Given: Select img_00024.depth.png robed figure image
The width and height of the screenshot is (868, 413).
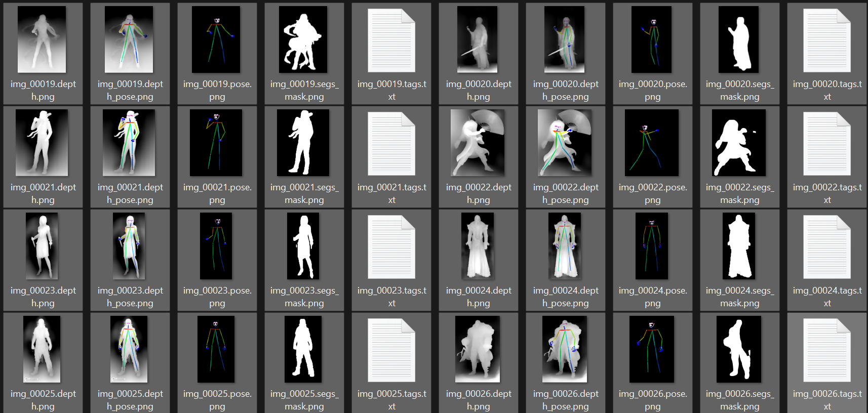Looking at the screenshot, I should pyautogui.click(x=478, y=246).
